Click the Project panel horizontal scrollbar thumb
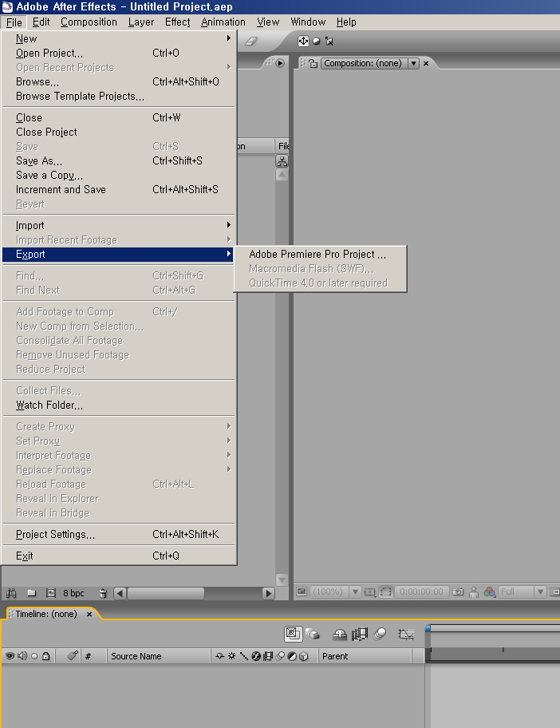 coord(166,593)
